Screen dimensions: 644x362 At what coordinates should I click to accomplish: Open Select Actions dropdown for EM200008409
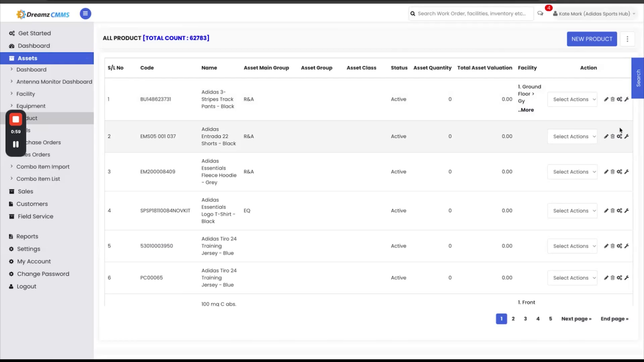pyautogui.click(x=572, y=172)
